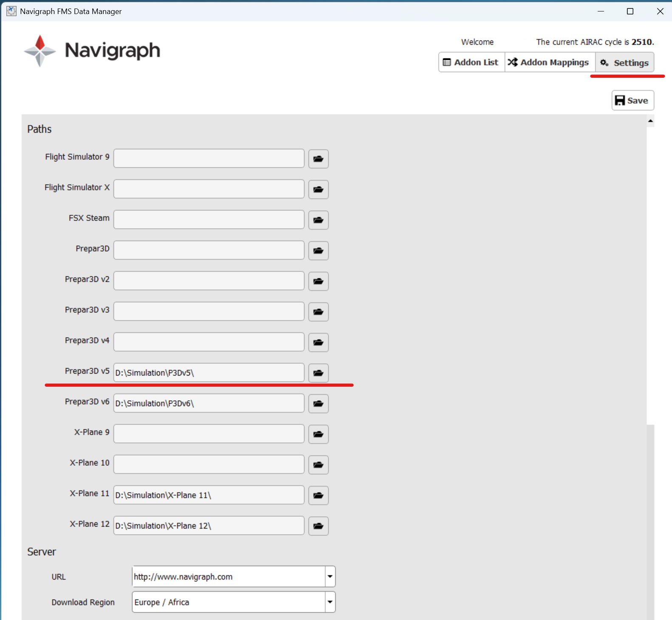672x620 pixels.
Task: Browse folder for Prepar3D v2 path
Action: coord(318,281)
